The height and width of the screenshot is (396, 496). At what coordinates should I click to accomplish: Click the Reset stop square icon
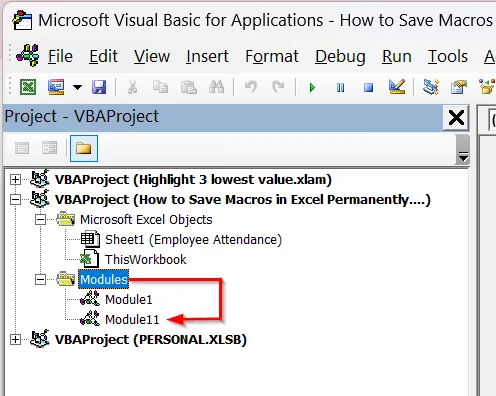(x=368, y=88)
